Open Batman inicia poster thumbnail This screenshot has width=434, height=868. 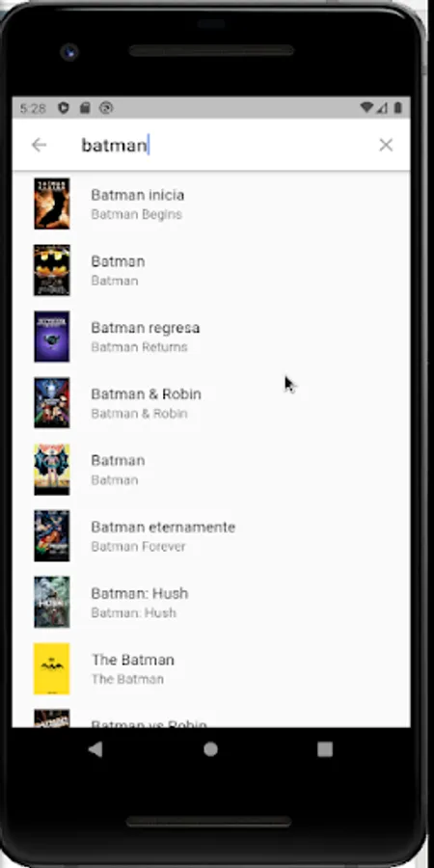tap(51, 203)
